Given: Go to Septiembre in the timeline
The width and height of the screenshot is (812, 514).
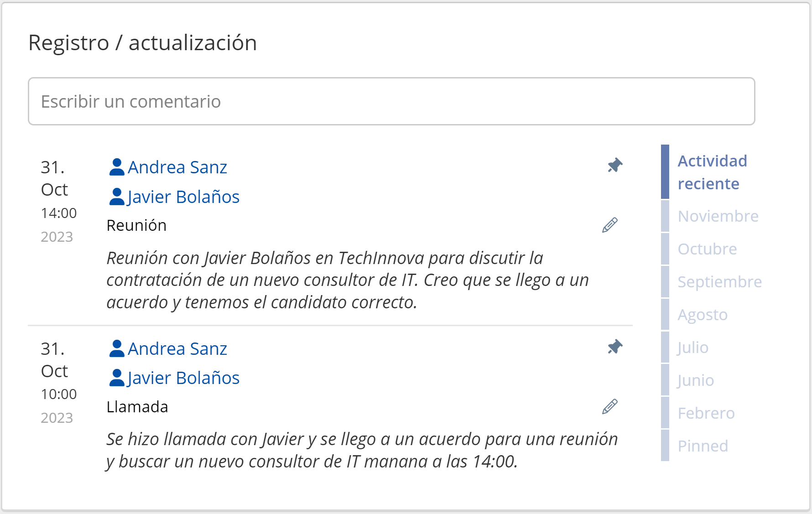Looking at the screenshot, I should [x=719, y=282].
